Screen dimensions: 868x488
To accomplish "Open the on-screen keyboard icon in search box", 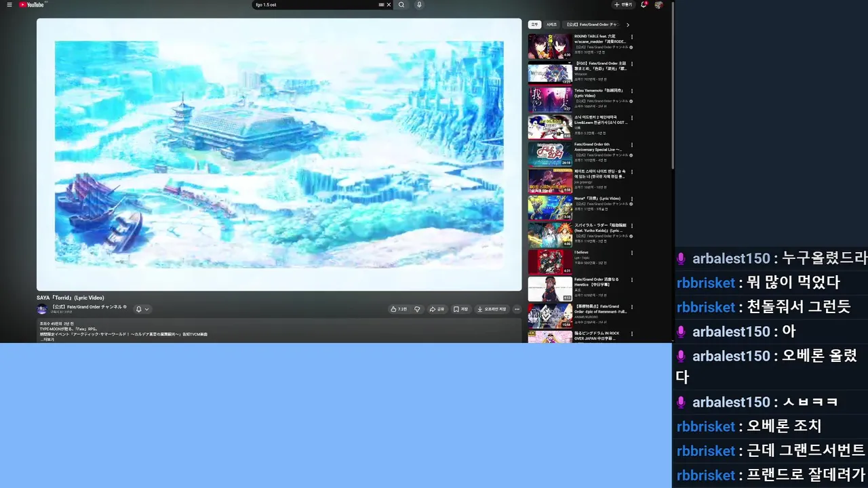I will (381, 5).
